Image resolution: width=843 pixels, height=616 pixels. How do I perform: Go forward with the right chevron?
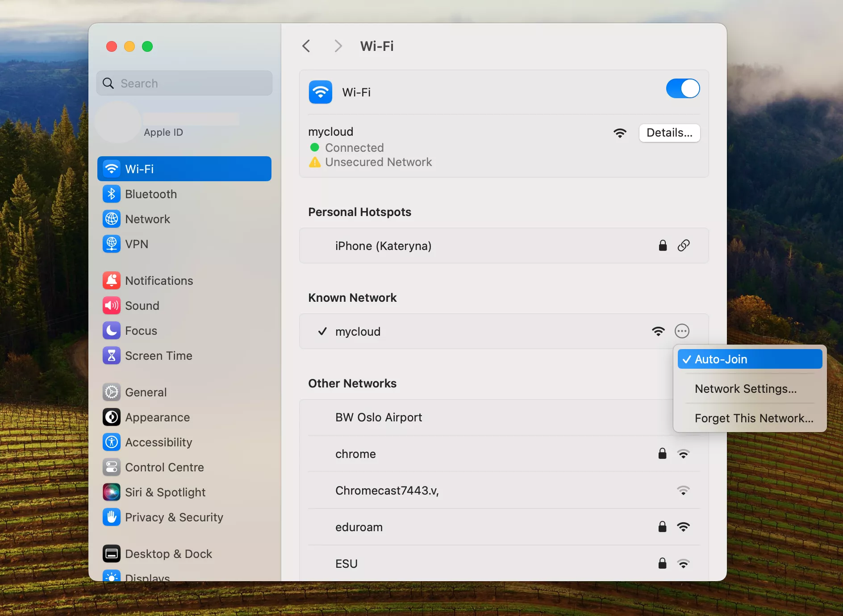338,46
